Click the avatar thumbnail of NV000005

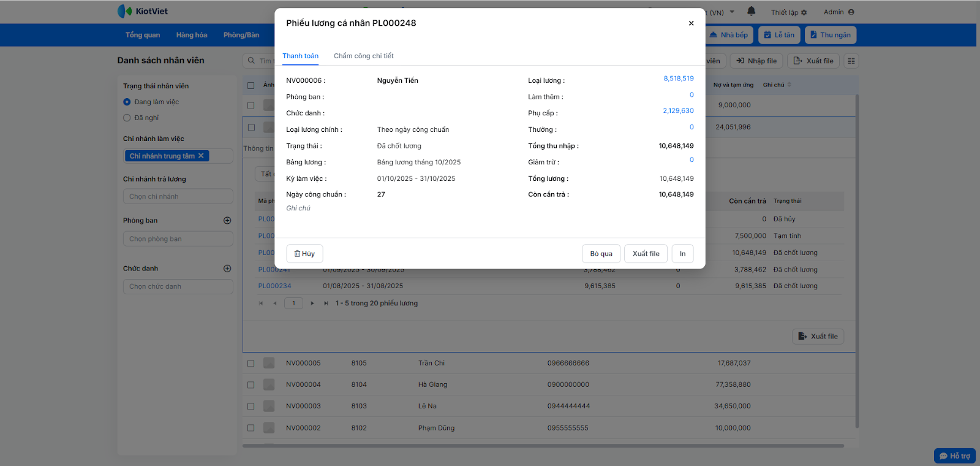[269, 363]
